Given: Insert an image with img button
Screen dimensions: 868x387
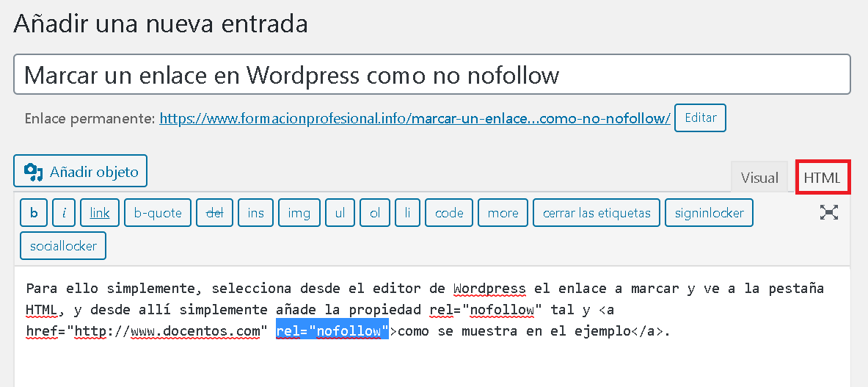Looking at the screenshot, I should (x=299, y=213).
